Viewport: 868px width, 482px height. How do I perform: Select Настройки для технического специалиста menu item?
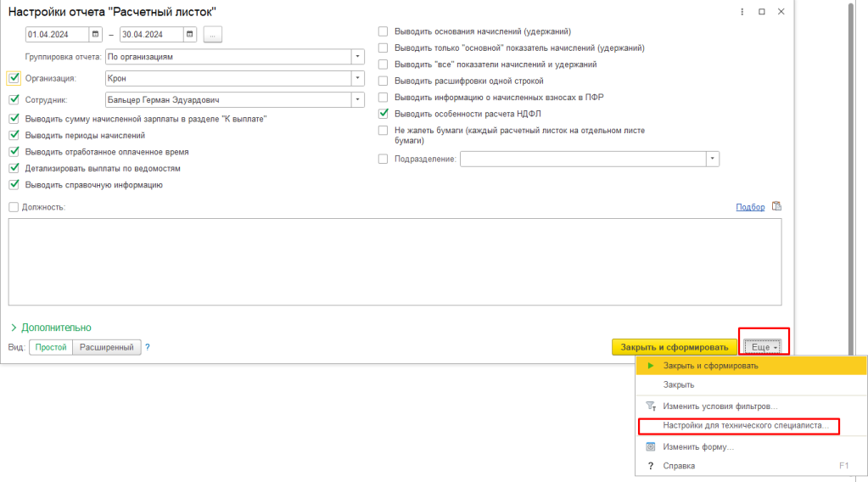[x=736, y=425]
